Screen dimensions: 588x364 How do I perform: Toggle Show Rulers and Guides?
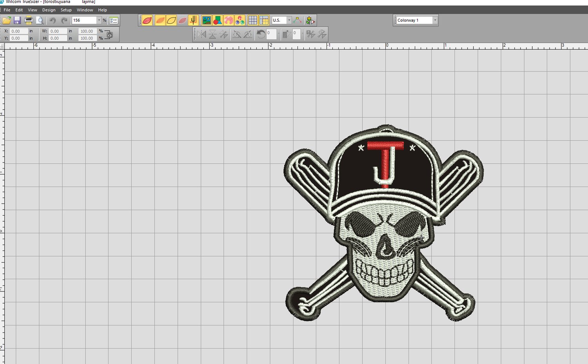point(264,20)
